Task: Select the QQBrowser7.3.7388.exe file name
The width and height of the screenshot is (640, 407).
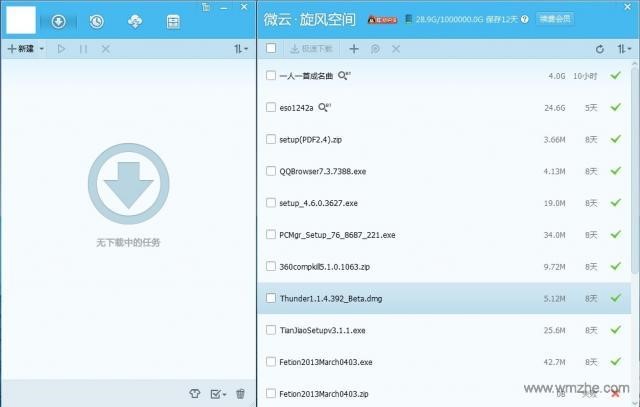Action: point(322,171)
